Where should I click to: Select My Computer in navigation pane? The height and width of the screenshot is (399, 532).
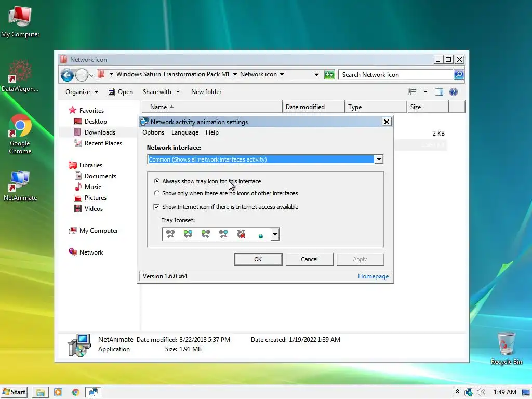[x=98, y=230]
